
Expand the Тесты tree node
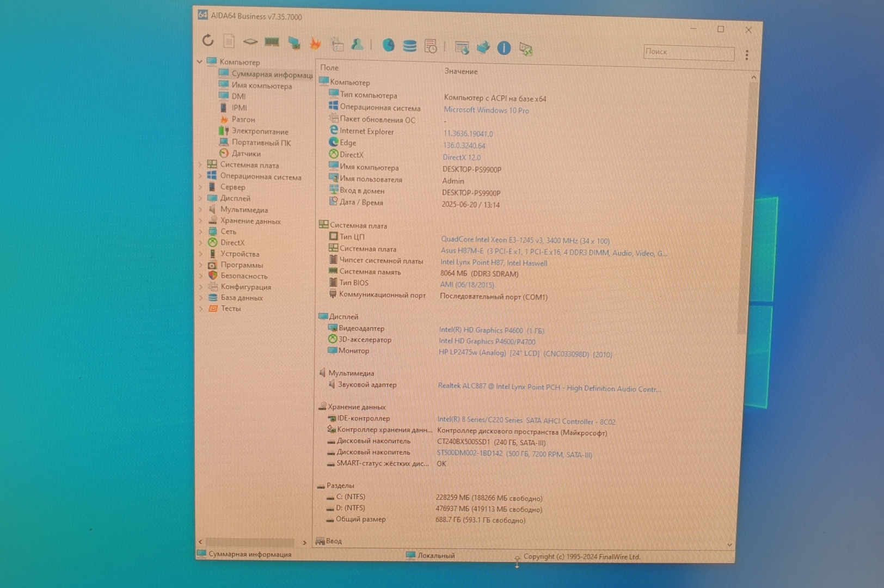point(200,308)
